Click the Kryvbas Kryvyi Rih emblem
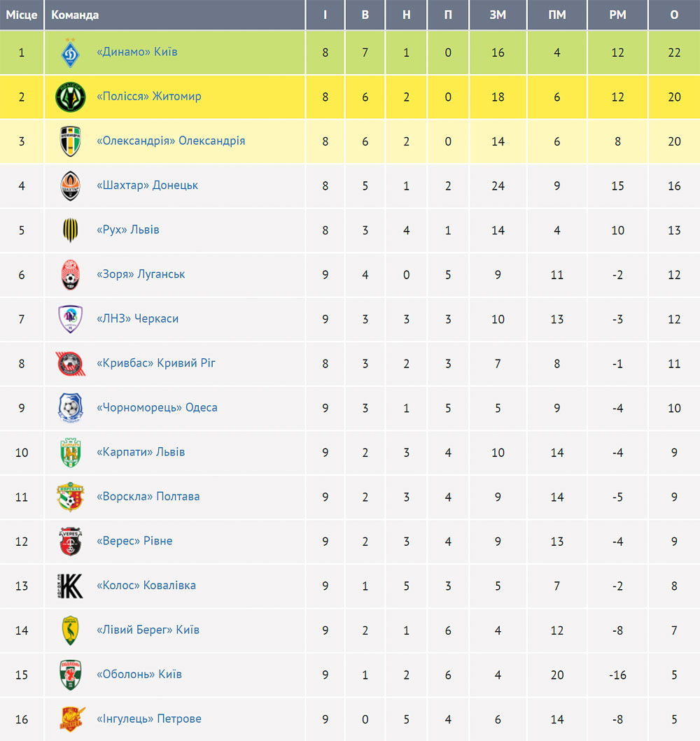Viewport: 700px width, 741px height. point(71,363)
